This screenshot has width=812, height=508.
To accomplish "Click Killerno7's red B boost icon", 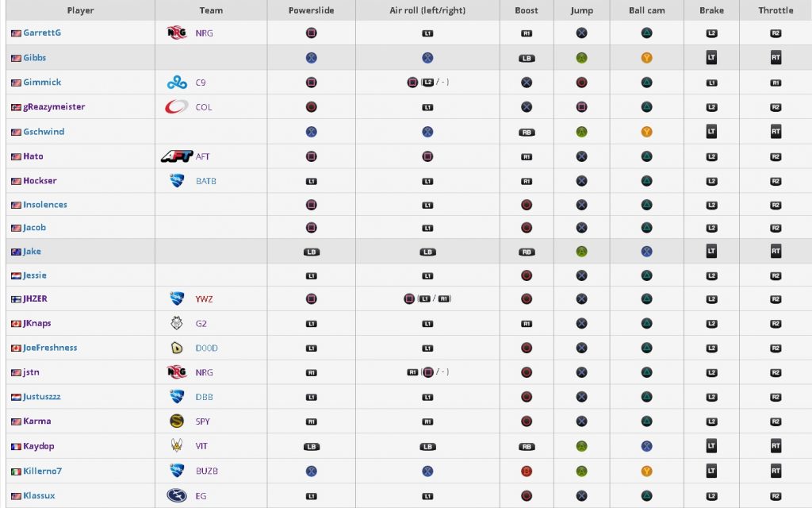I will tap(527, 471).
